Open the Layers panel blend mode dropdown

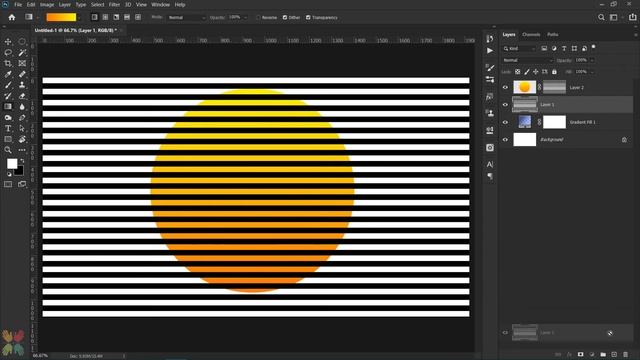[x=527, y=60]
